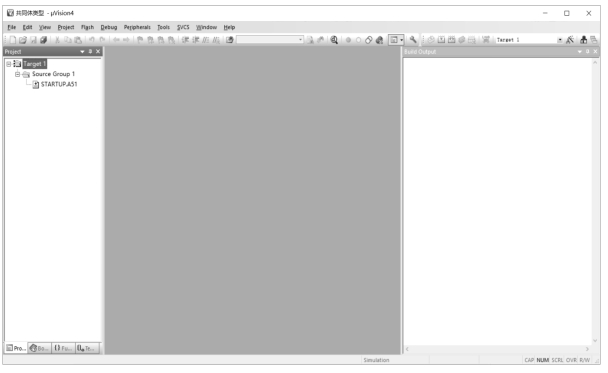Open the Target 1 selection dropdown

pyautogui.click(x=560, y=40)
